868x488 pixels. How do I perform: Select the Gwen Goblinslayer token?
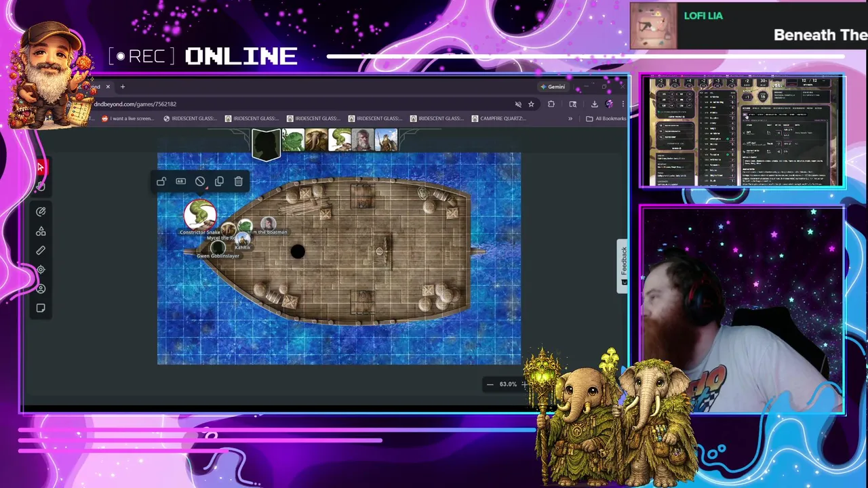click(217, 248)
